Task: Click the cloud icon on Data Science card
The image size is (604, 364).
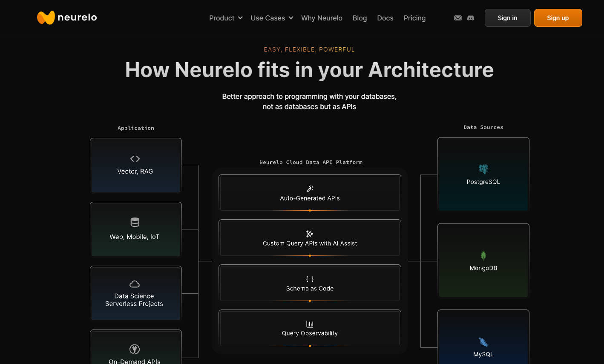Action: click(x=135, y=284)
